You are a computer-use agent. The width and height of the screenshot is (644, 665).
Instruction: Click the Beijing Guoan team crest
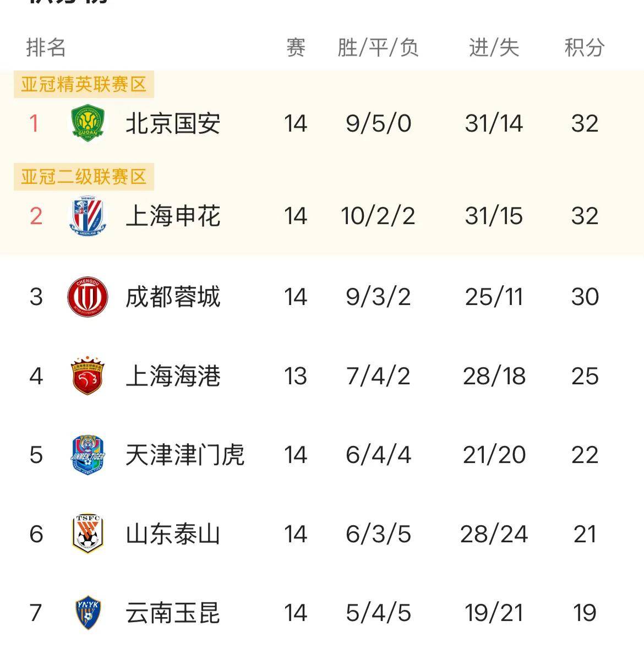[88, 123]
